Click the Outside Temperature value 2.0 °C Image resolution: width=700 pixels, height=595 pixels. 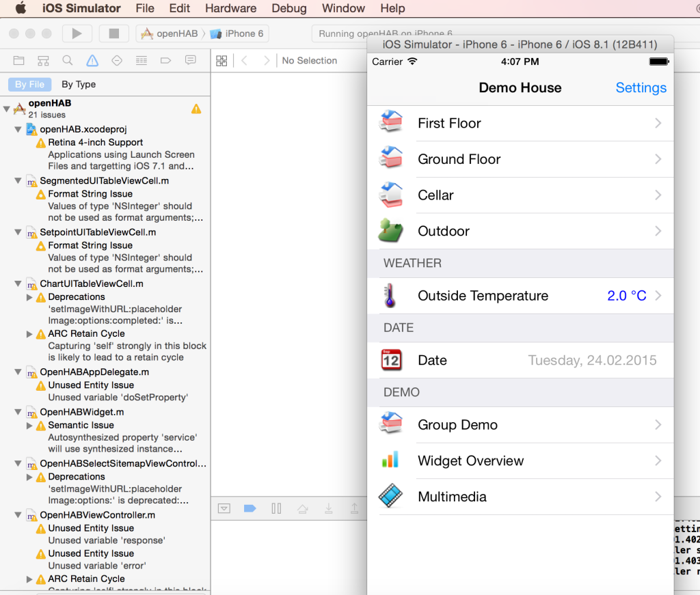pyautogui.click(x=627, y=296)
